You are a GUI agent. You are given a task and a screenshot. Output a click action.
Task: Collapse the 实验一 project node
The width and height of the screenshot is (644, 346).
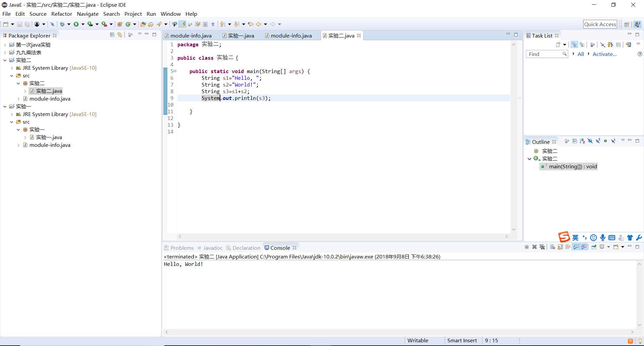pos(5,106)
